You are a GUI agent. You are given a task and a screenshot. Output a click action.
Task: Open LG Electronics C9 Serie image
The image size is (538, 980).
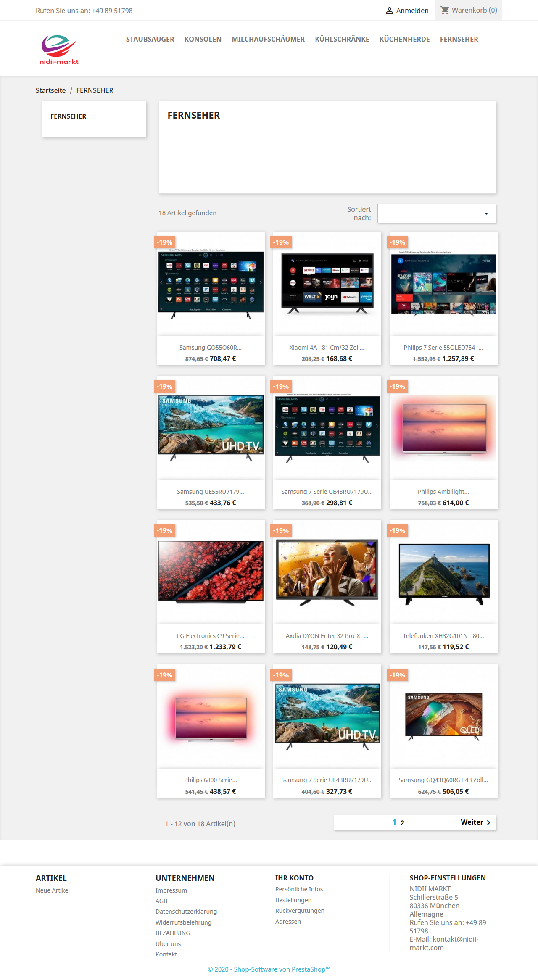[x=211, y=572]
